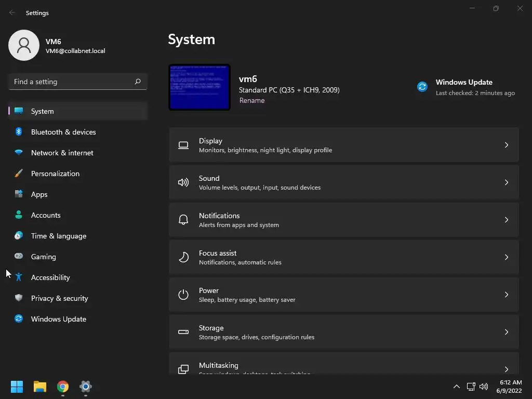This screenshot has height=399, width=532.
Task: Click the Personalization paintbrush icon
Action: pyautogui.click(x=19, y=173)
